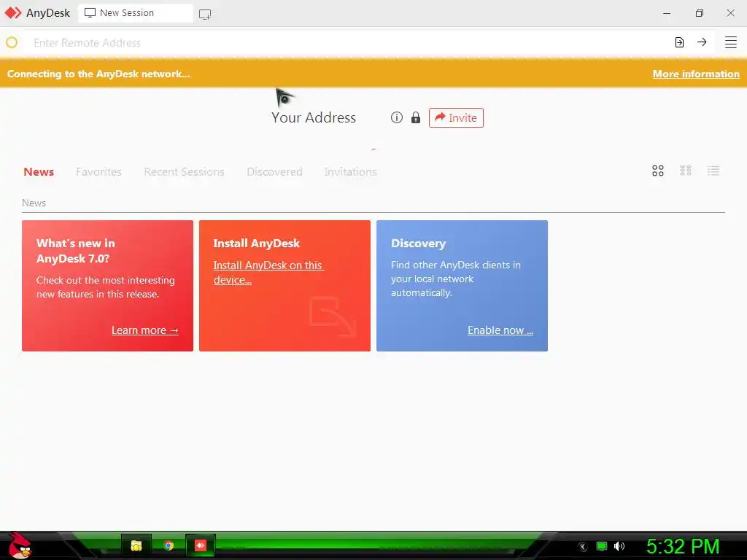Open a new session tab with plus monitor icon
Screen dimensions: 747x560
205,14
